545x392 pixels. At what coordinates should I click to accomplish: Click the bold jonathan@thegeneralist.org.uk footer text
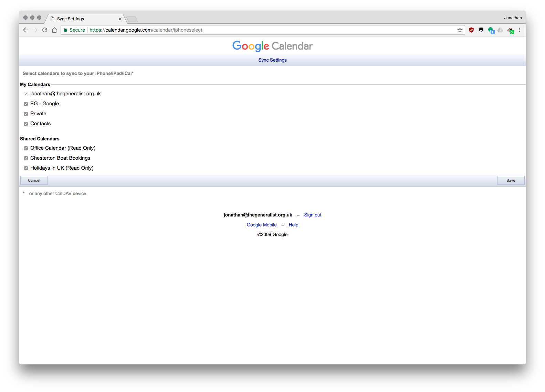[258, 215]
